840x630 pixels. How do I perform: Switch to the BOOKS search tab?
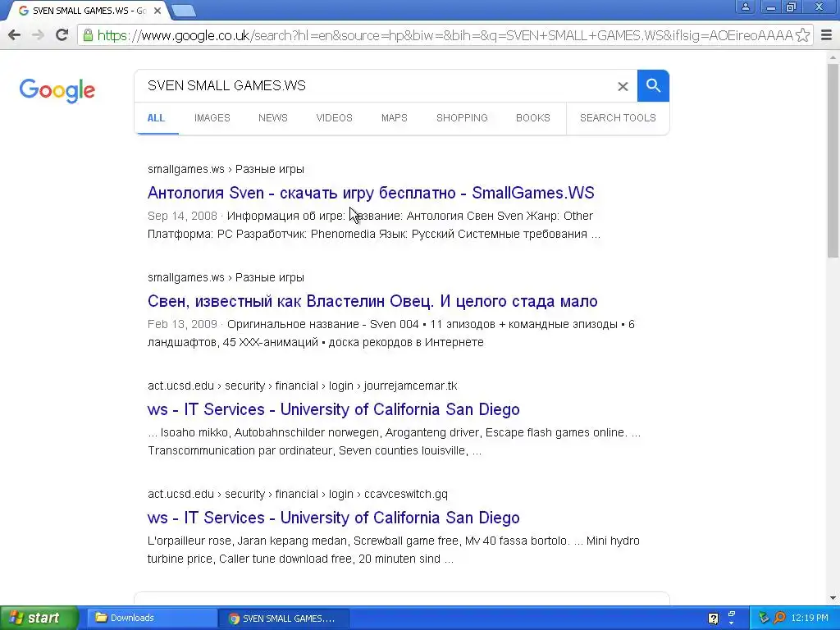tap(533, 118)
